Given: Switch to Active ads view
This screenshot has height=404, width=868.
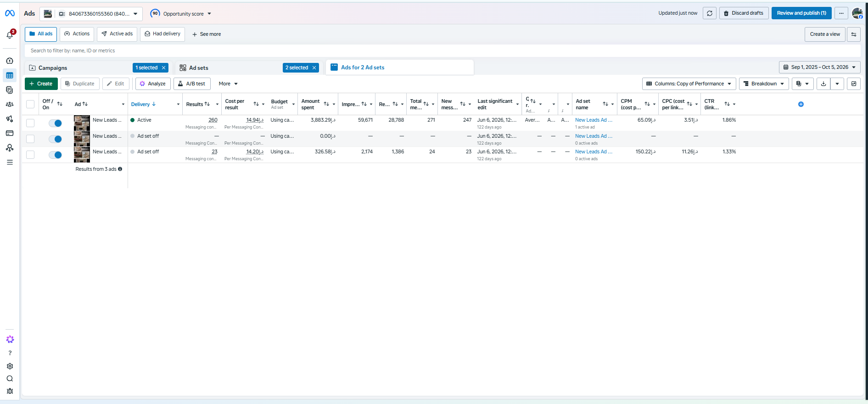Looking at the screenshot, I should [117, 34].
